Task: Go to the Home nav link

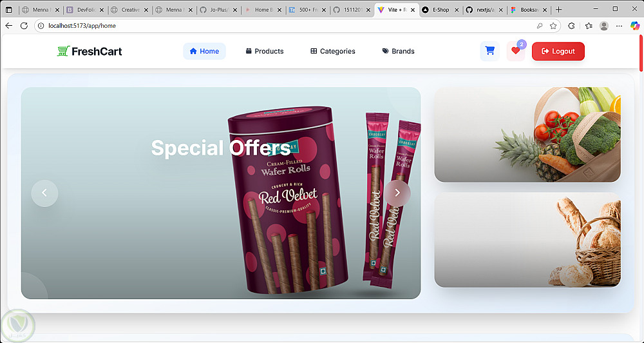Action: (x=204, y=51)
